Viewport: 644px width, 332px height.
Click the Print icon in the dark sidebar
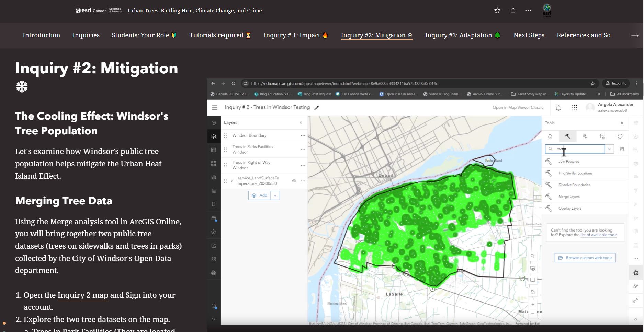pyautogui.click(x=214, y=273)
